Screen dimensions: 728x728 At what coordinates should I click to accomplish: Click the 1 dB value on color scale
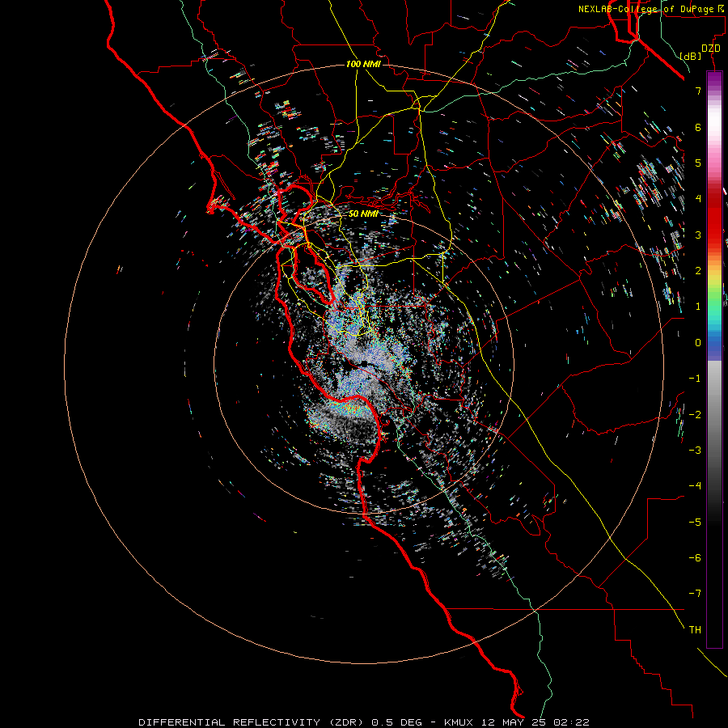coord(698,307)
